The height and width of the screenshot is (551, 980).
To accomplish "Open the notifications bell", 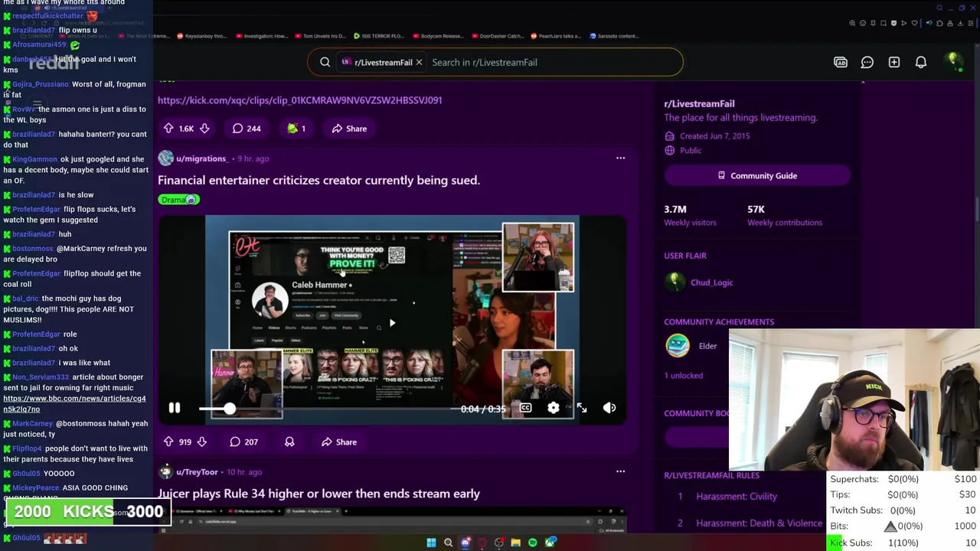I will tap(921, 62).
